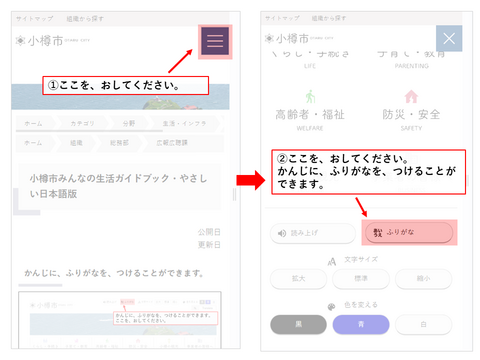Viewport: 480px width, 360px height.
Task: Click the Otaru City logo in the right screen
Action: tap(299, 38)
